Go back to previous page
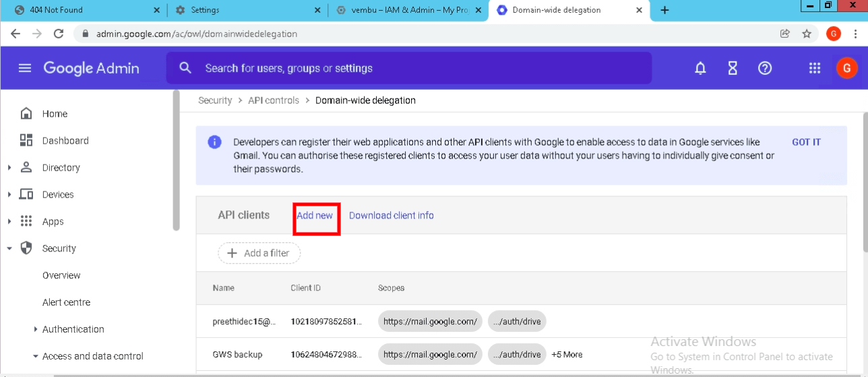The image size is (868, 377). click(x=15, y=34)
